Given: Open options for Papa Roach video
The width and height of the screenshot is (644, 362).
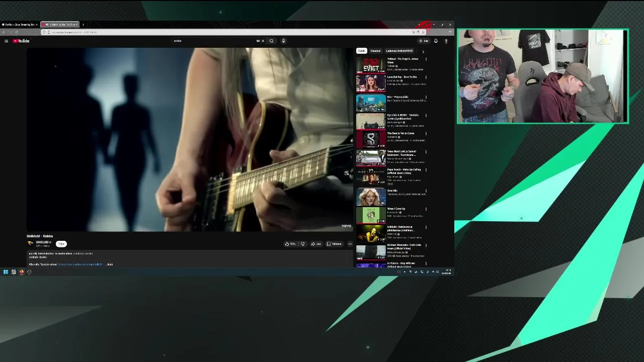Looking at the screenshot, I should (426, 170).
